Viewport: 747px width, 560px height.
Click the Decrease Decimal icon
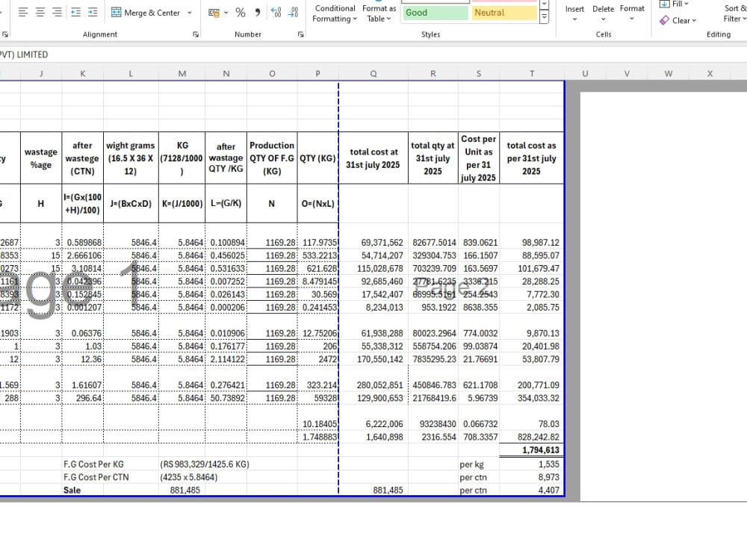tap(294, 13)
